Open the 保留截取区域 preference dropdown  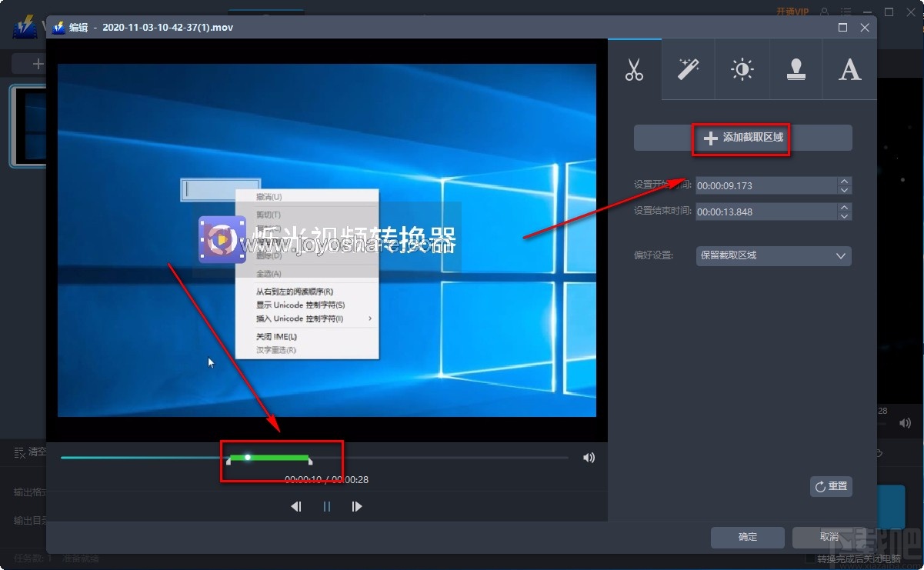pyautogui.click(x=773, y=255)
